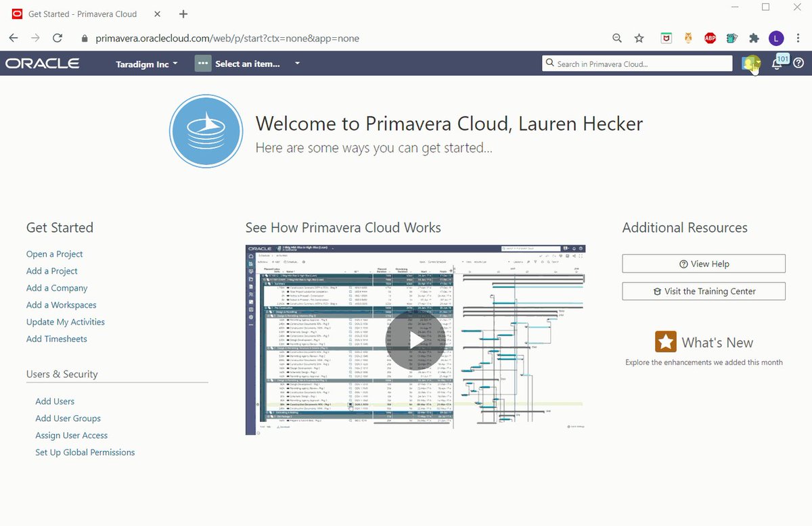The height and width of the screenshot is (526, 812).
Task: Click the ellipsis icon beside Select an item
Action: (x=203, y=64)
